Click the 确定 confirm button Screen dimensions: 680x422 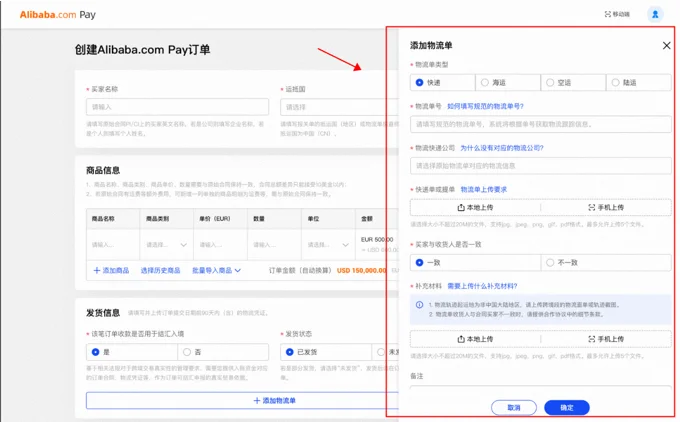tap(566, 407)
